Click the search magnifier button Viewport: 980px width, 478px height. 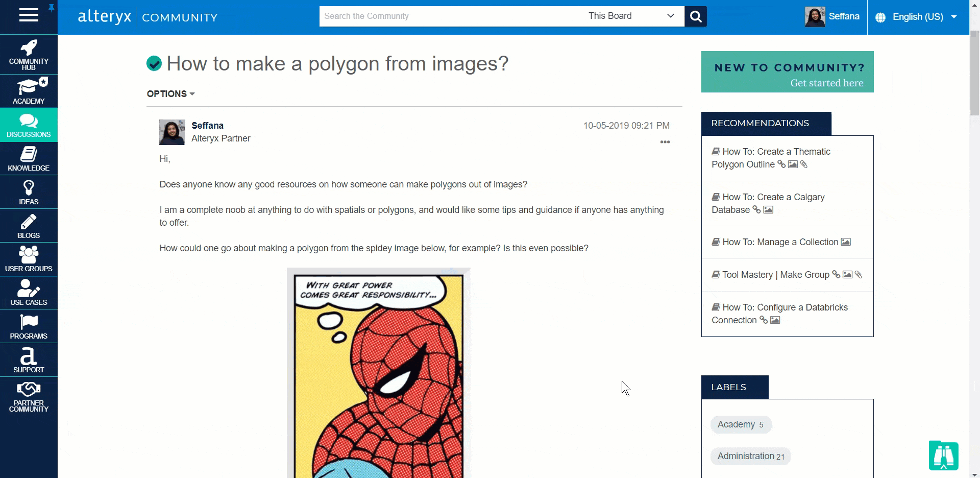[696, 16]
